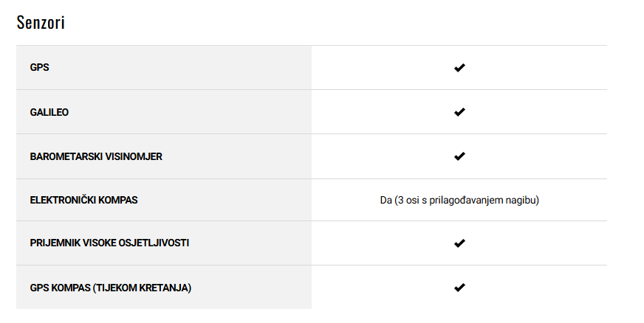Select the checkmark for Barometarski visinomjer

tap(459, 156)
